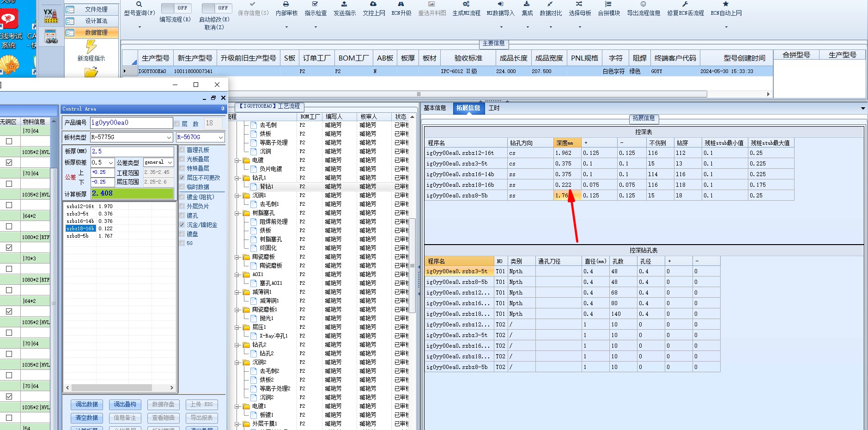Click the 产品编号 input field
This screenshot has width=868, height=430.
132,123
